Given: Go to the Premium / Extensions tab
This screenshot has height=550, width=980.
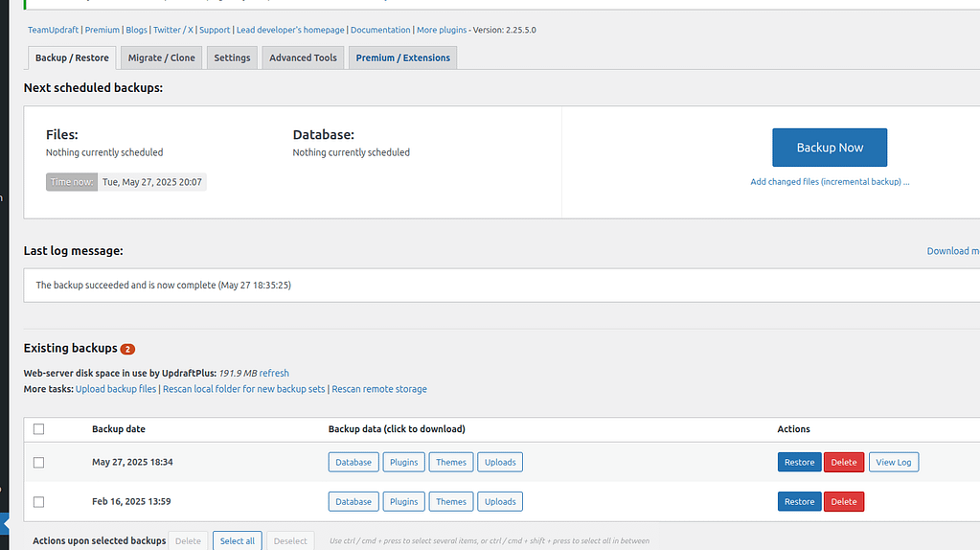Looking at the screenshot, I should pyautogui.click(x=402, y=57).
